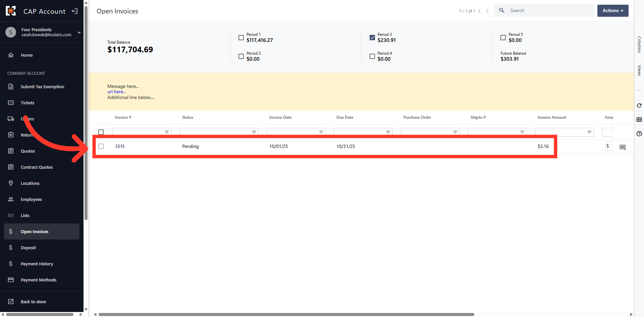
Task: Click the Payment History dollar icon
Action: coord(11,264)
